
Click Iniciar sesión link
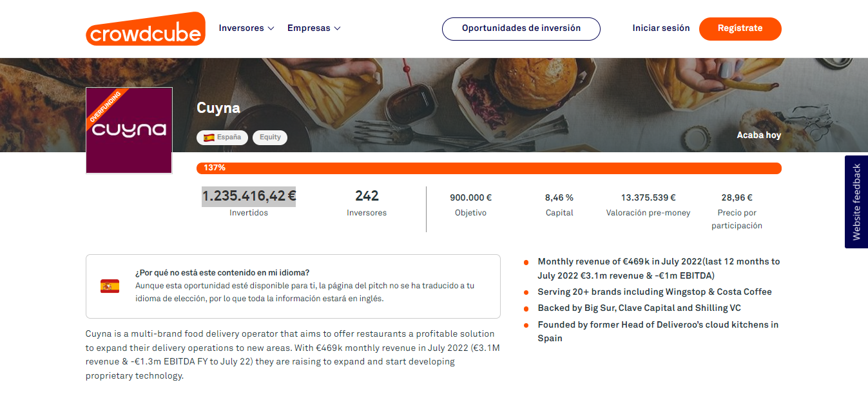661,28
